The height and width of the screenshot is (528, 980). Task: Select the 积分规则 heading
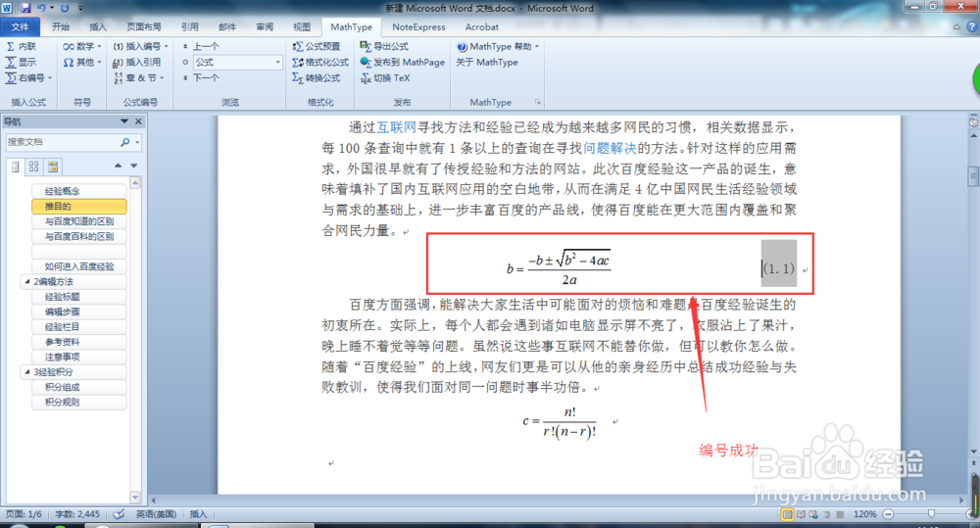point(78,403)
